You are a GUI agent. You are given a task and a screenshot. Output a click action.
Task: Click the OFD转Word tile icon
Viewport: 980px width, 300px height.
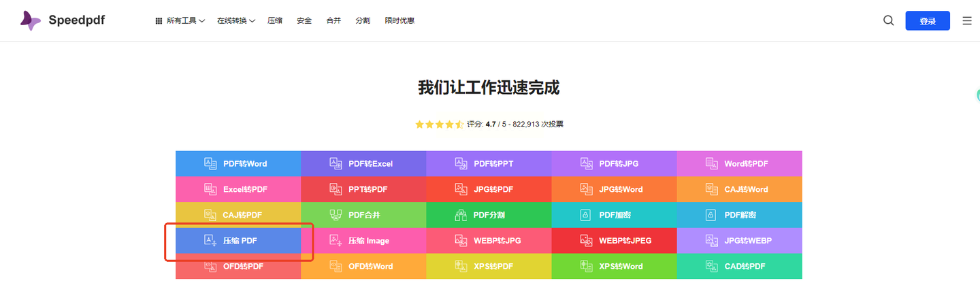coord(336,266)
